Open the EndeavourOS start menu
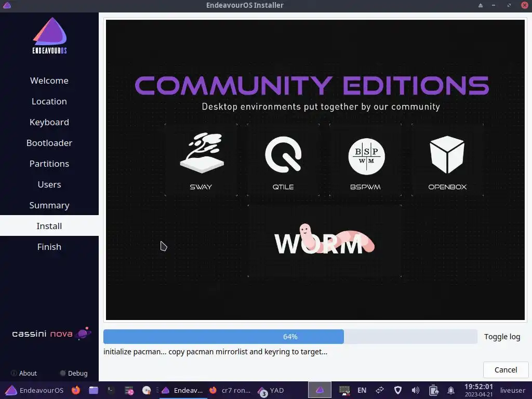532x399 pixels. (34, 390)
